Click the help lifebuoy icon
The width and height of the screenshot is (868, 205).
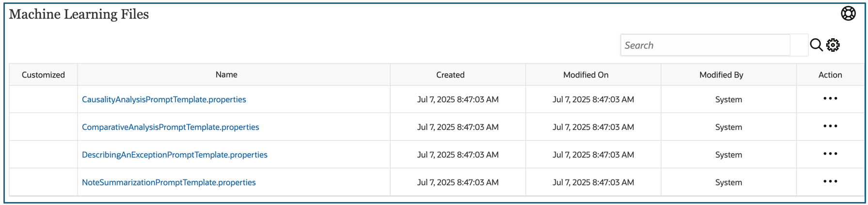coord(848,14)
